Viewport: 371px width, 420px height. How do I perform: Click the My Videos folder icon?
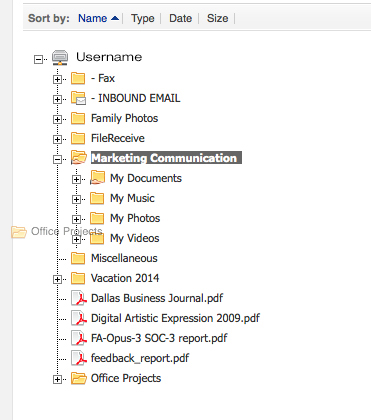pos(97,238)
